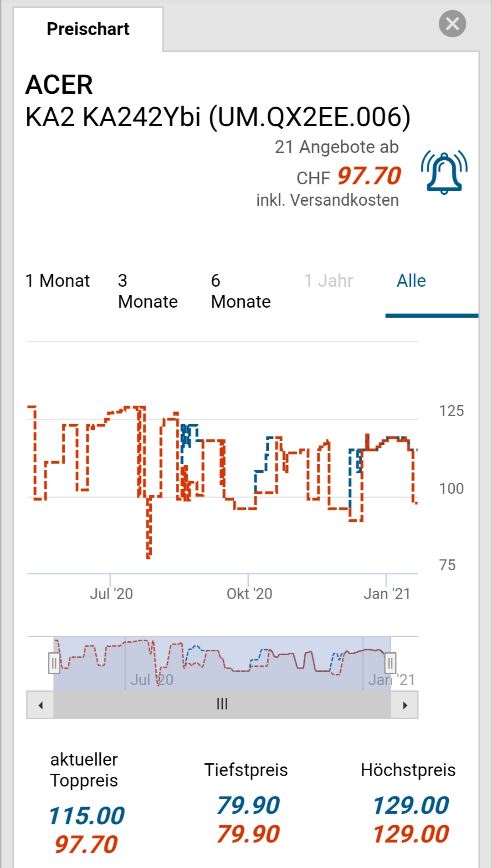Click the disabled 1 Jahr range tab
This screenshot has height=868, width=492.
[x=328, y=281]
